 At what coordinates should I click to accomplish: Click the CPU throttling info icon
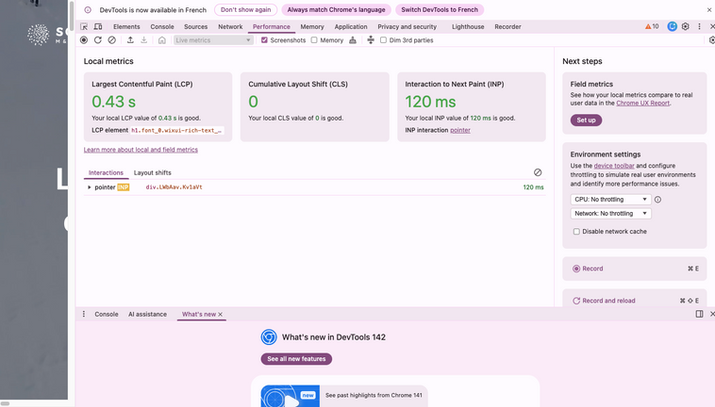657,200
